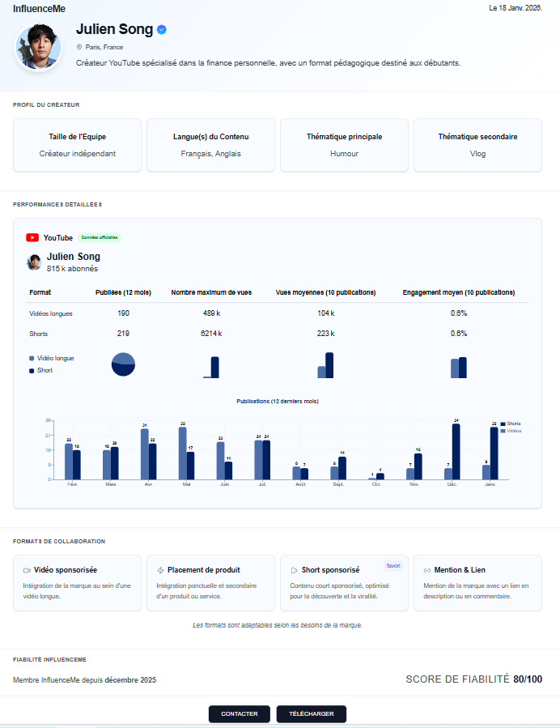Click the small avatar in YouTube section
Screen dimensions: 560x728
pyautogui.click(x=35, y=262)
